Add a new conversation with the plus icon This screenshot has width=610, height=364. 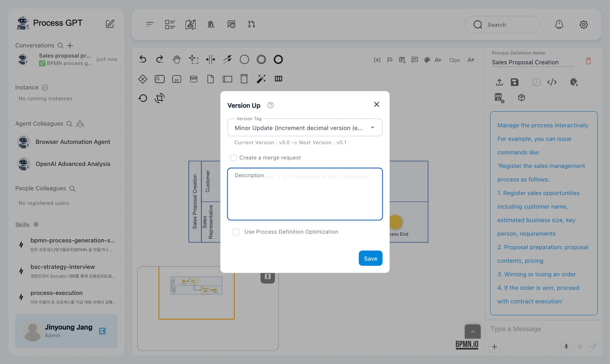click(x=70, y=46)
